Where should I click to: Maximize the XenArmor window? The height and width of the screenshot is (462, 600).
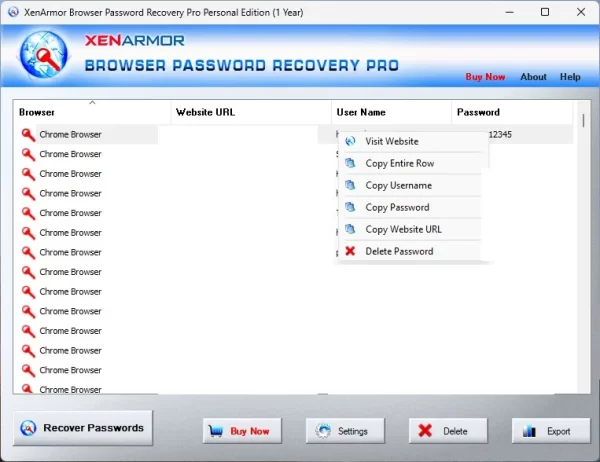[x=545, y=12]
